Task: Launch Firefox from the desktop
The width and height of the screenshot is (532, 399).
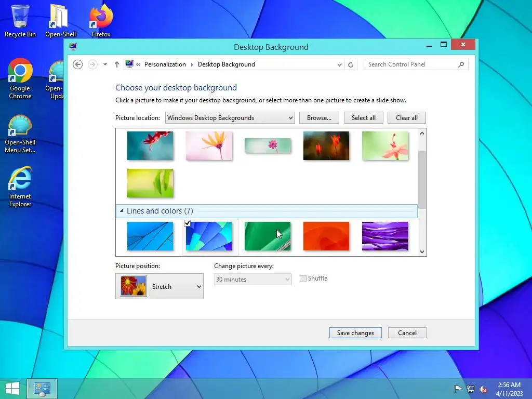Action: (x=101, y=20)
